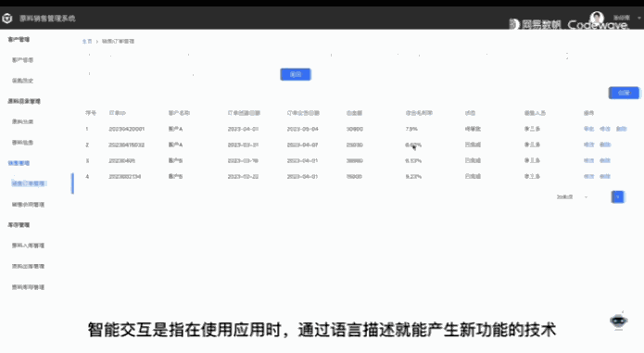Open 原料出库管理 in sidebar
The width and height of the screenshot is (644, 353).
click(28, 267)
